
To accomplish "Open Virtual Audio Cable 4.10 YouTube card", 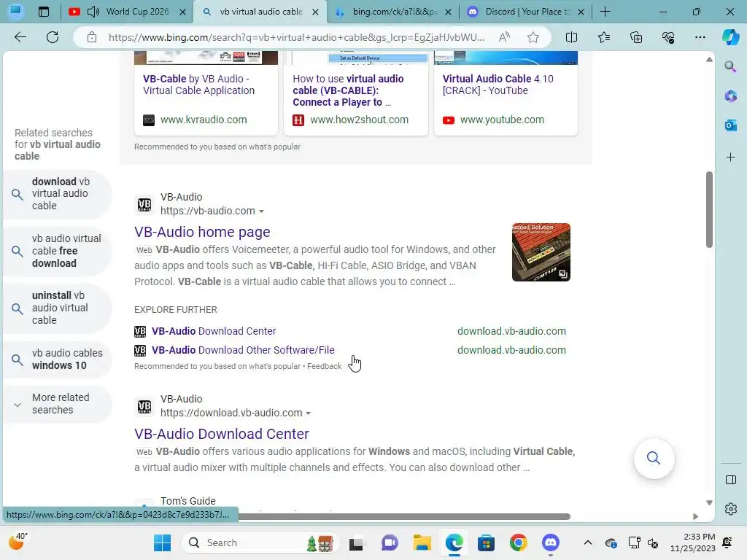I will 506,93.
